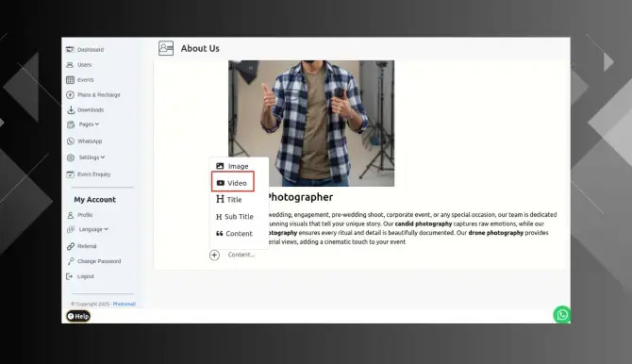Click the Plans & Recharge icon
This screenshot has width=632, height=364.
tap(70, 94)
